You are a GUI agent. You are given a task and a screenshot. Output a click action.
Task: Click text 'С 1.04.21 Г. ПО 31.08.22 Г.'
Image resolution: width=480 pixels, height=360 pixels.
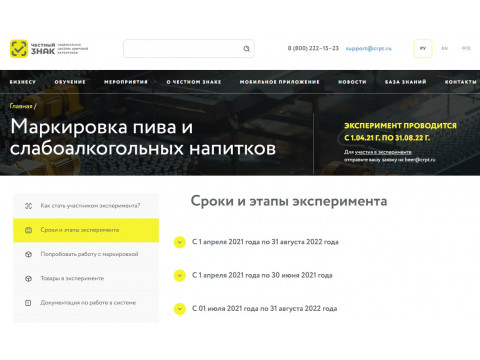(387, 138)
